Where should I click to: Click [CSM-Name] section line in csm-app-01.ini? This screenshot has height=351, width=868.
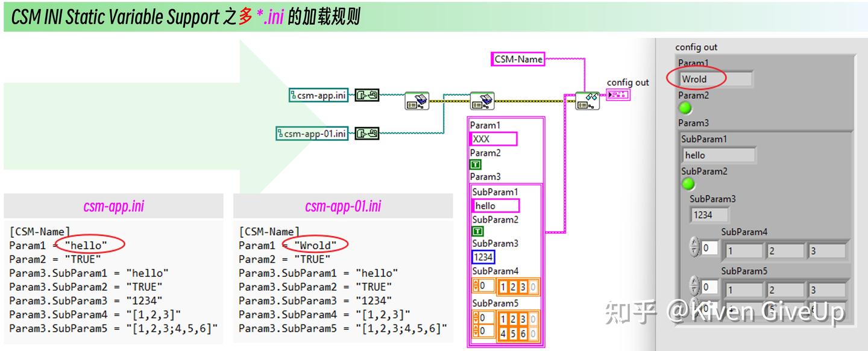coord(269,231)
